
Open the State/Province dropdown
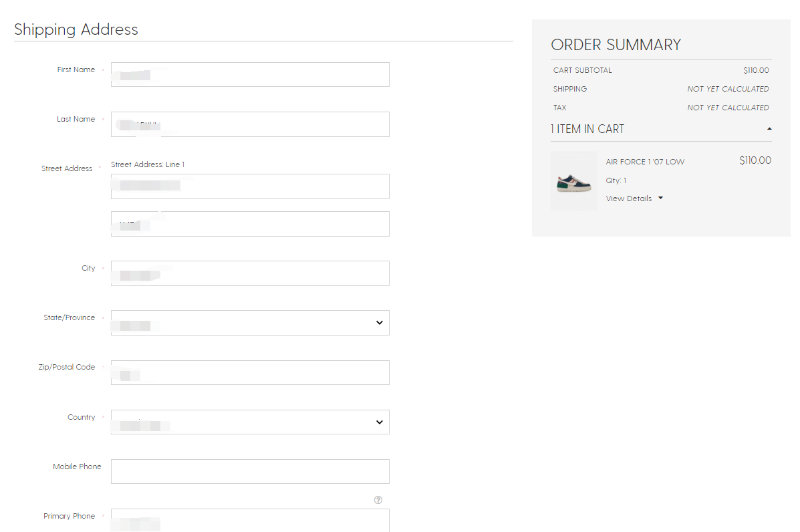250,322
